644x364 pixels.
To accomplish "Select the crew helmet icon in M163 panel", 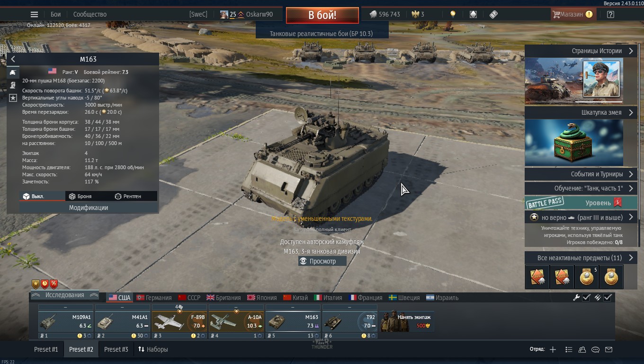I will click(x=13, y=85).
